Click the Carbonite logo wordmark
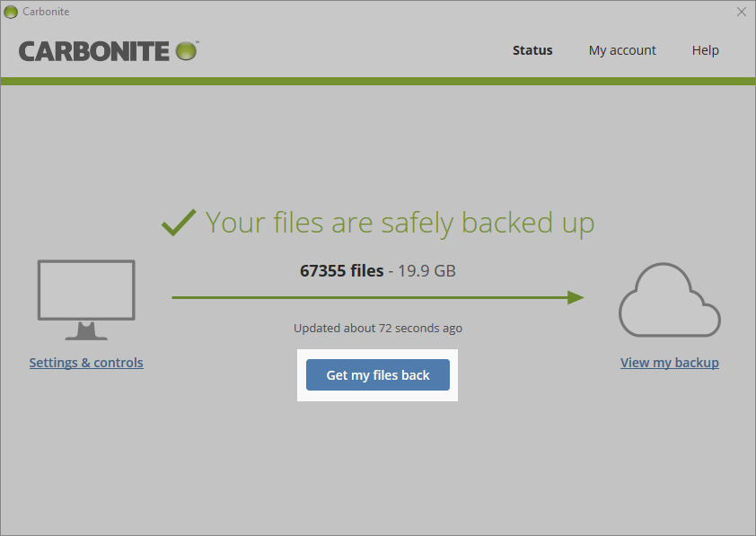Image resolution: width=756 pixels, height=536 pixels. (x=95, y=51)
